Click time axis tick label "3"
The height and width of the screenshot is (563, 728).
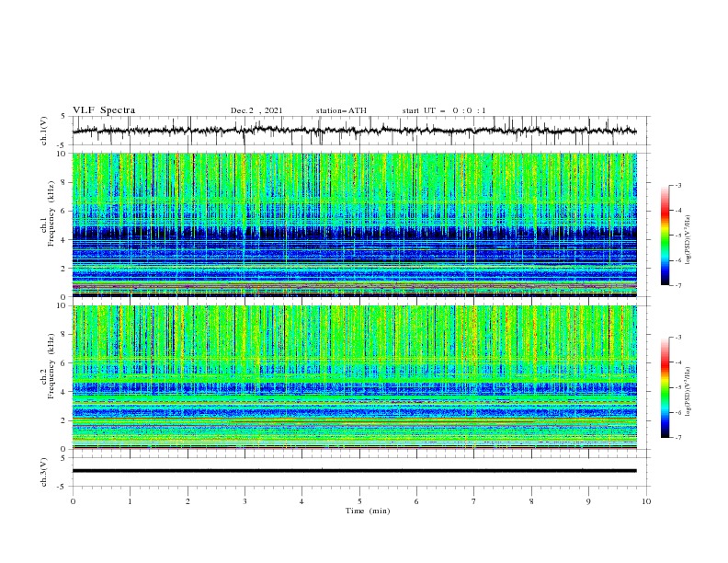pos(245,501)
